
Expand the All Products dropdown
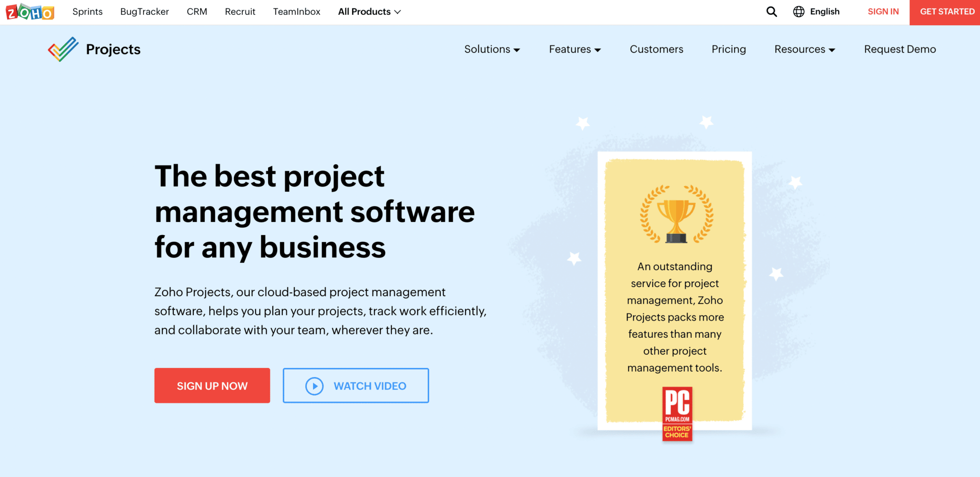369,11
